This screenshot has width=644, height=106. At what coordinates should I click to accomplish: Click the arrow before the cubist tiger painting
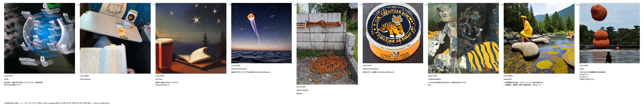pos(426,5)
